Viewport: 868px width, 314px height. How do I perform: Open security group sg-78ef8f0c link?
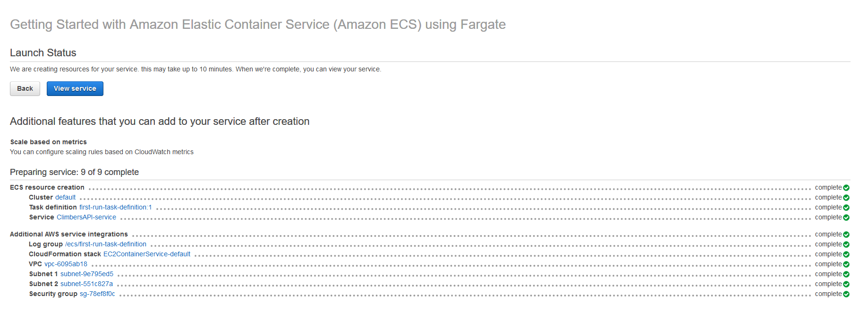pyautogui.click(x=97, y=294)
